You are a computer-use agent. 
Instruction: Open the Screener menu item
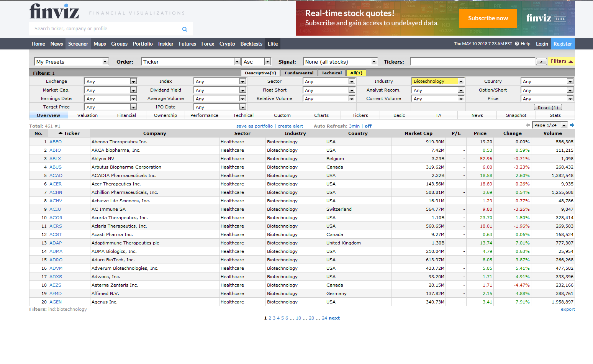click(78, 44)
